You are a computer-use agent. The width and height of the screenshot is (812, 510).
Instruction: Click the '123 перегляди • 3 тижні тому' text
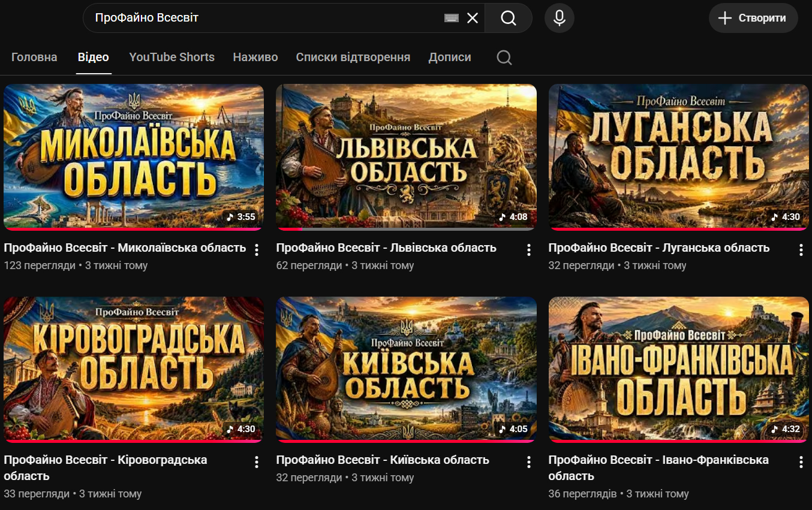point(76,265)
